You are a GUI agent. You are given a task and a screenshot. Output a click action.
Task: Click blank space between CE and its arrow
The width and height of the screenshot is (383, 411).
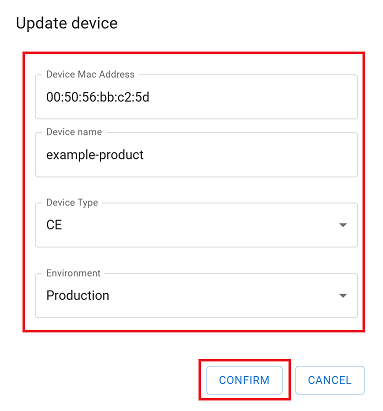200,225
